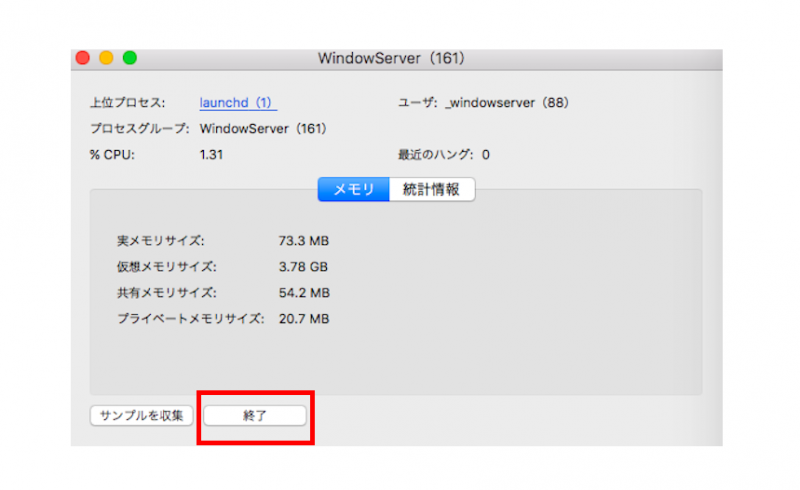Click the 73.3 MB real memory value
The width and height of the screenshot is (800, 490).
pyautogui.click(x=303, y=241)
